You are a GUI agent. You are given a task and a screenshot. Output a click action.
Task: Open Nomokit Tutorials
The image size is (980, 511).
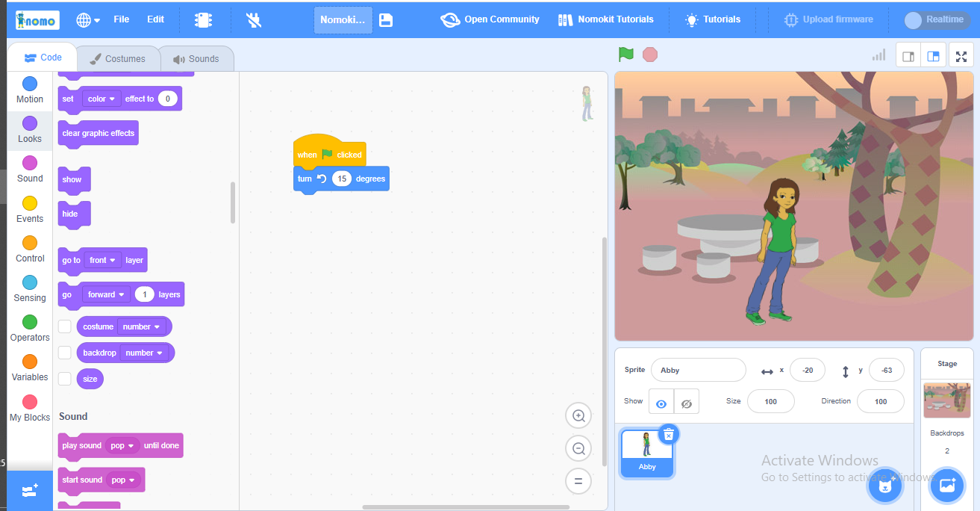pos(606,19)
